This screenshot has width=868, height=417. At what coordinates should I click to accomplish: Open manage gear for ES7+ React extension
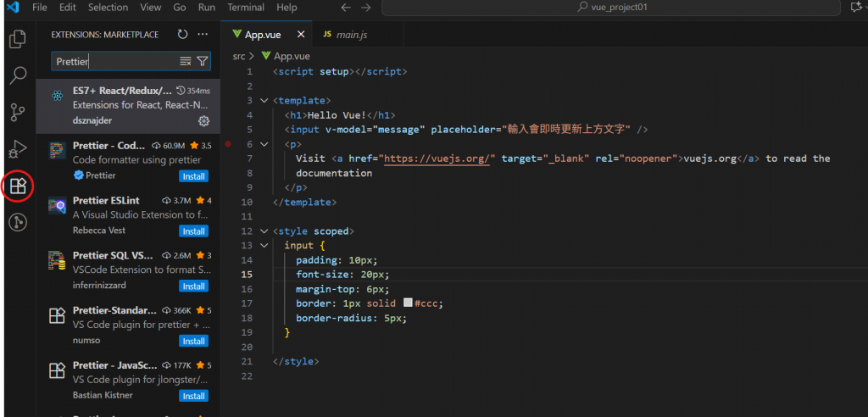pyautogui.click(x=203, y=120)
